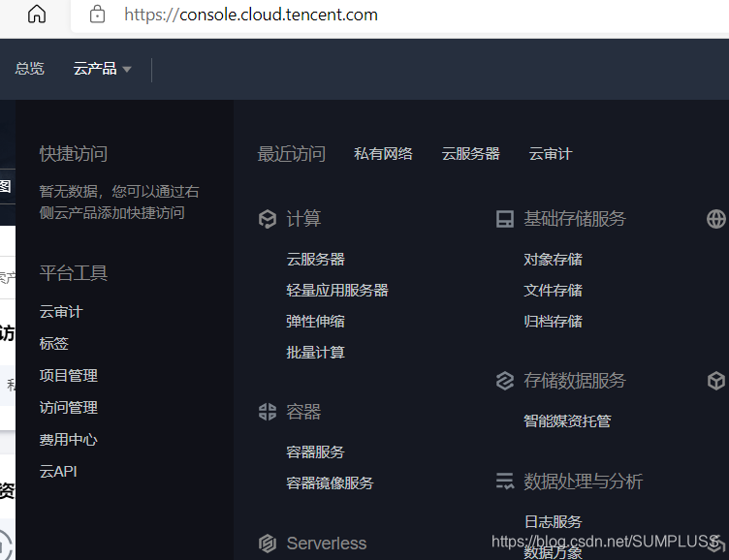Screen dimensions: 729x560
Task: Open 容器服务
Action: click(315, 452)
